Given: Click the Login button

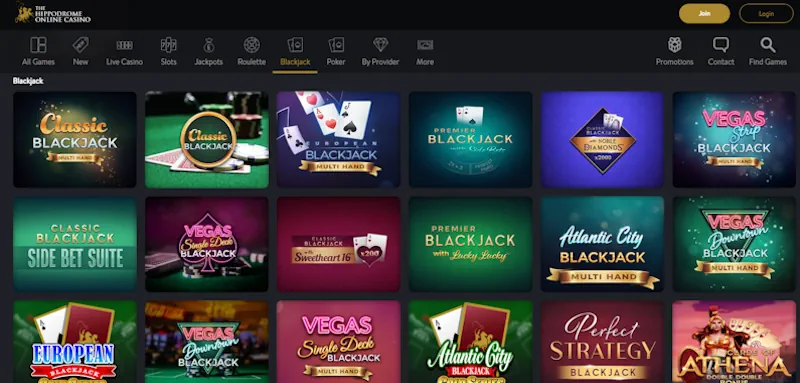Looking at the screenshot, I should click(x=766, y=14).
